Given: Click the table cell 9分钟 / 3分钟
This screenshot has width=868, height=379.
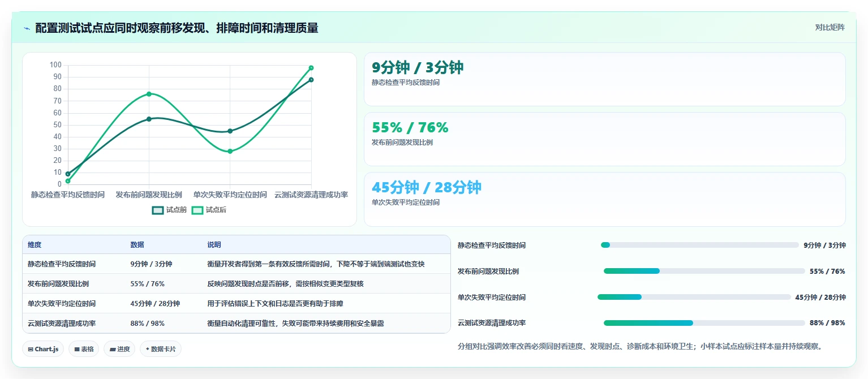Looking at the screenshot, I should (151, 264).
